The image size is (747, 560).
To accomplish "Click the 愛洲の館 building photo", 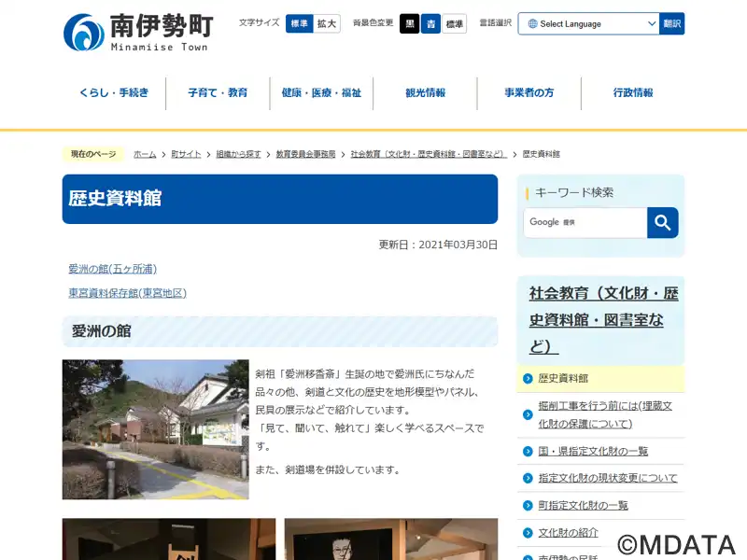I will 155,429.
